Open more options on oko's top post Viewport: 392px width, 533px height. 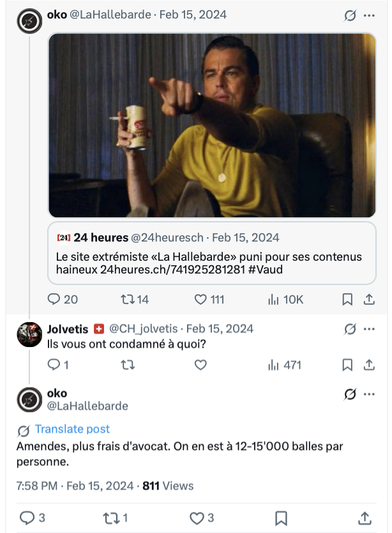tap(369, 15)
